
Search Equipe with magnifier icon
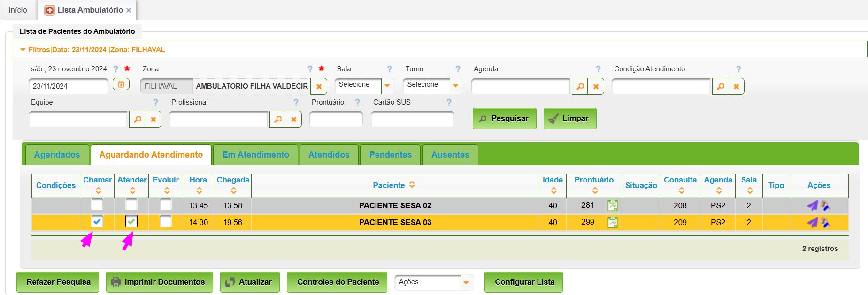click(x=138, y=120)
